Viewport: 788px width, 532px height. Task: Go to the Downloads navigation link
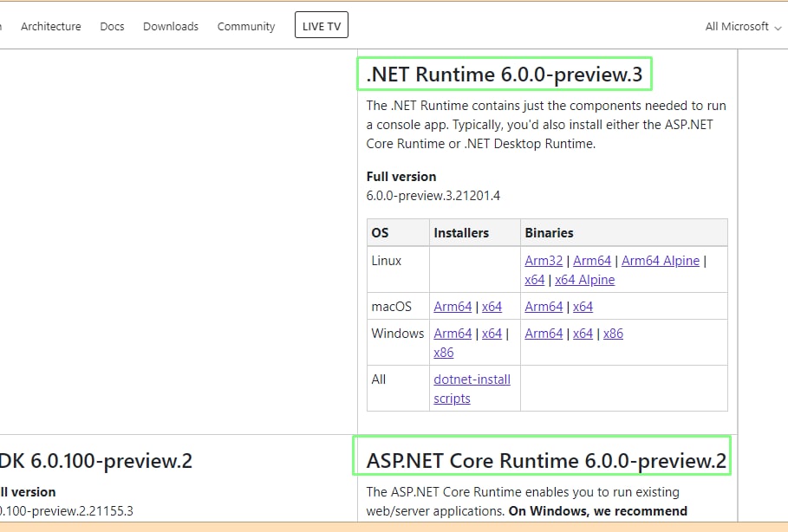pos(171,26)
